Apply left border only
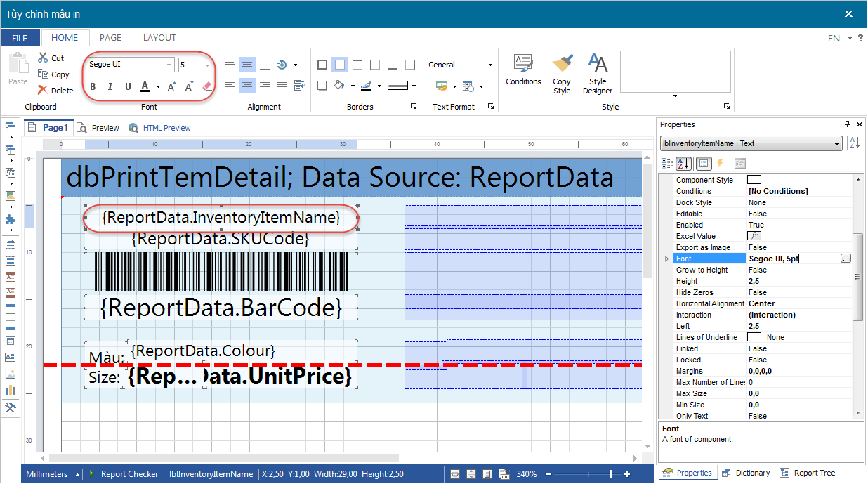 (375, 65)
